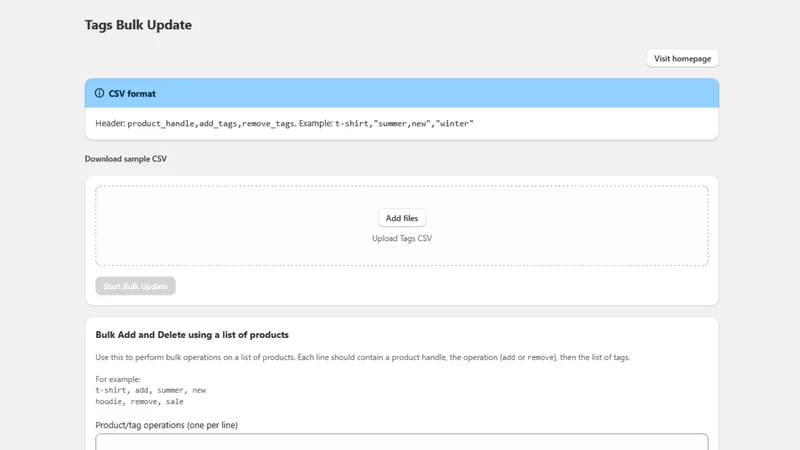Viewport: 800px width, 450px height.
Task: Click the Add files button
Action: coord(402,218)
